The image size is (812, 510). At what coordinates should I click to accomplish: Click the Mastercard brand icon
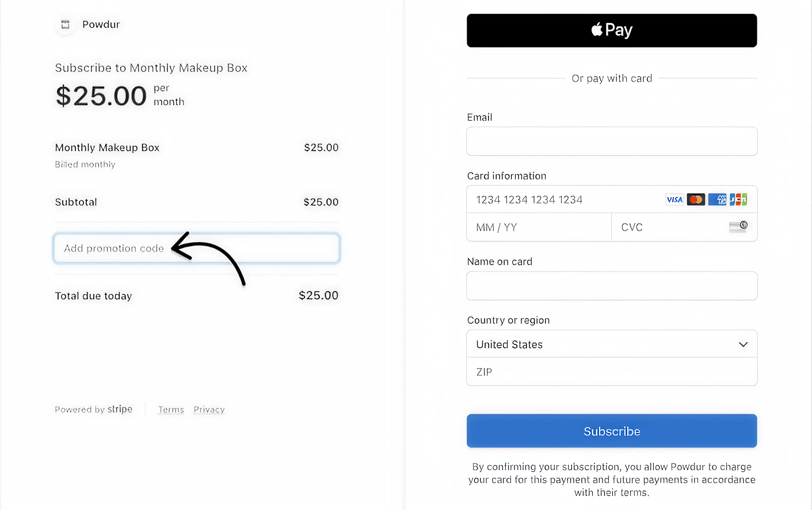point(695,199)
